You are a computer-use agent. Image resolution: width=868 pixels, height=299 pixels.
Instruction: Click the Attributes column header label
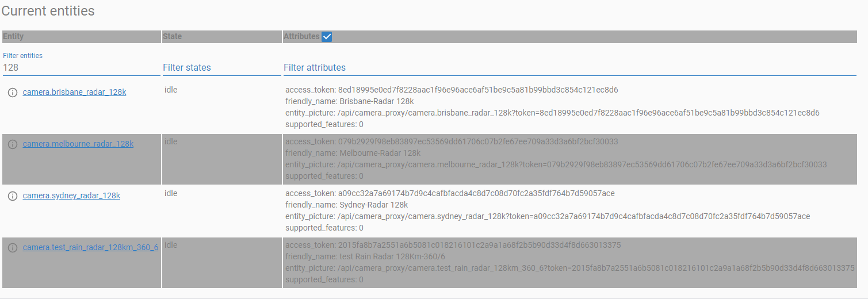point(301,36)
